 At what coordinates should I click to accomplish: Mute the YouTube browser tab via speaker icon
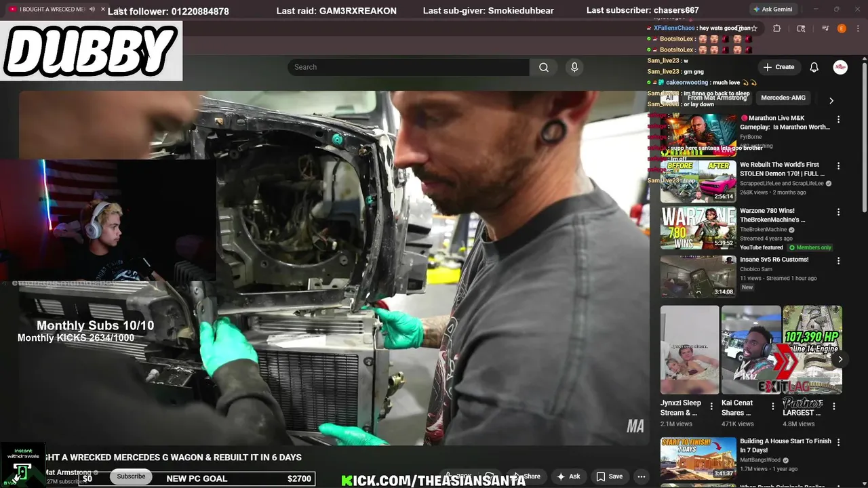click(x=93, y=9)
